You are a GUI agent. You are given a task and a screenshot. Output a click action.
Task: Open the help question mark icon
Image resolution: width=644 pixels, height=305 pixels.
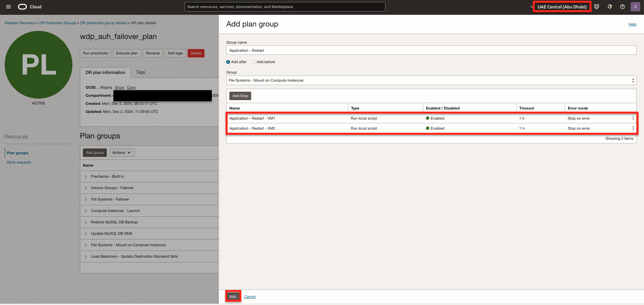[x=623, y=7]
